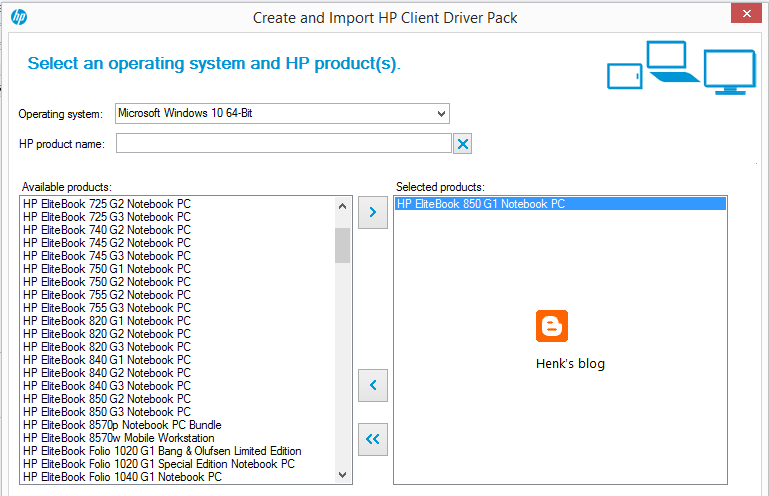Select EliteBook Folio 1020 G1 Special Edition
769x496 pixels.
159,464
